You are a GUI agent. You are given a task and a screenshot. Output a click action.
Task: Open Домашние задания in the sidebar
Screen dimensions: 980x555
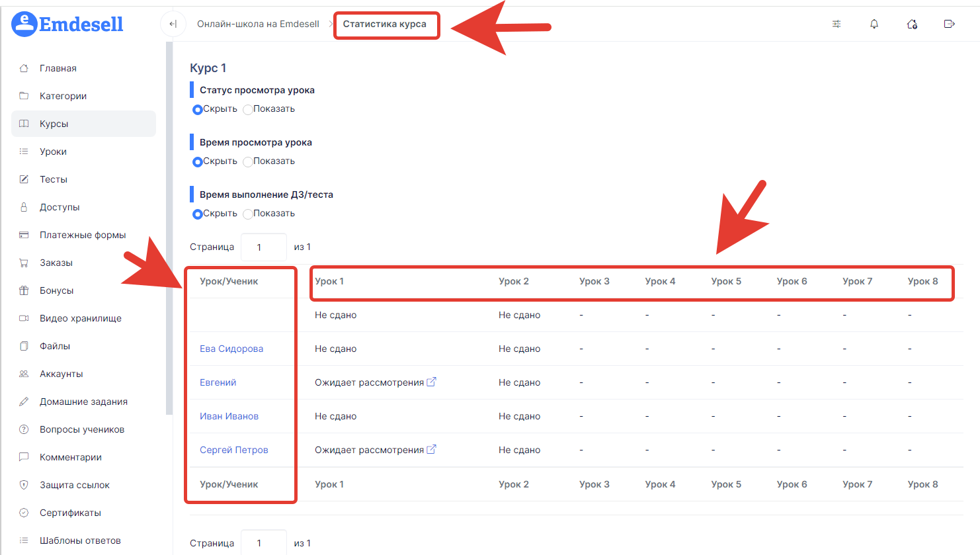coord(83,402)
